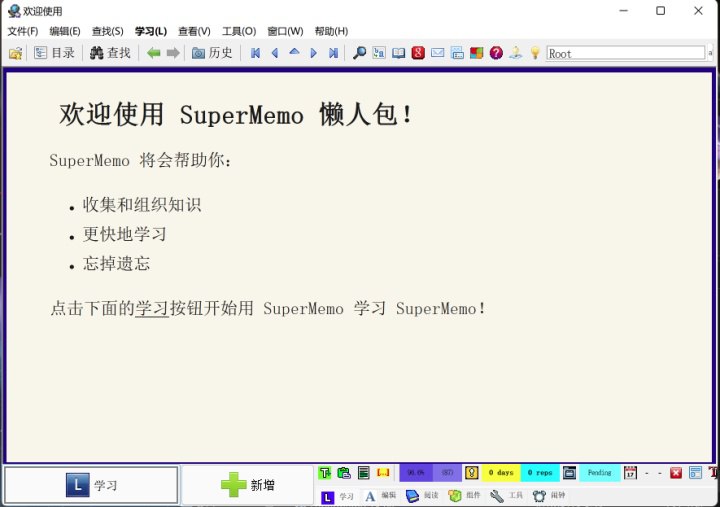720x507 pixels.
Task: Click the yellow light bulb status icon
Action: [x=472, y=473]
